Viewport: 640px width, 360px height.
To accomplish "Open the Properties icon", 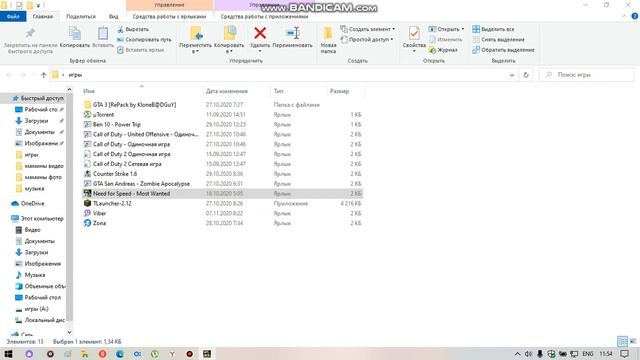I will tap(414, 33).
